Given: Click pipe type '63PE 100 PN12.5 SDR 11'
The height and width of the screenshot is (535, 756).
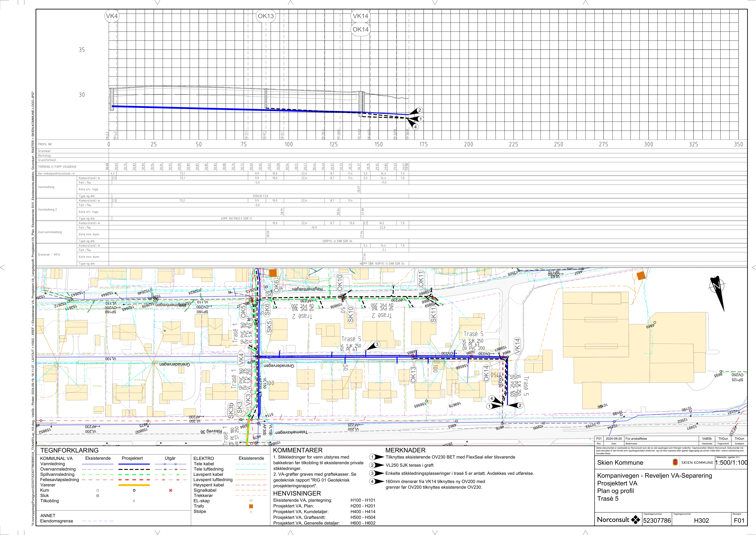Looking at the screenshot, I should pyautogui.click(x=236, y=219).
